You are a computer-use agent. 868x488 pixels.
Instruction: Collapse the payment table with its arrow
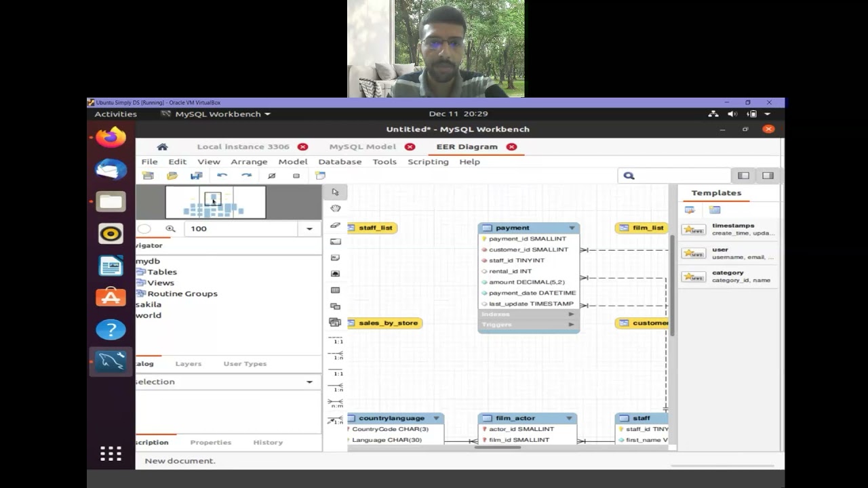[x=572, y=228]
